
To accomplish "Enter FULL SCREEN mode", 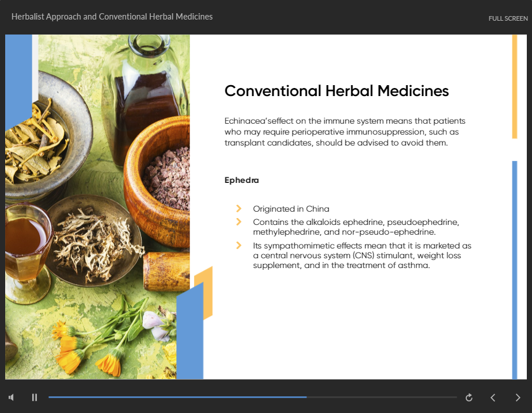I will click(x=507, y=18).
